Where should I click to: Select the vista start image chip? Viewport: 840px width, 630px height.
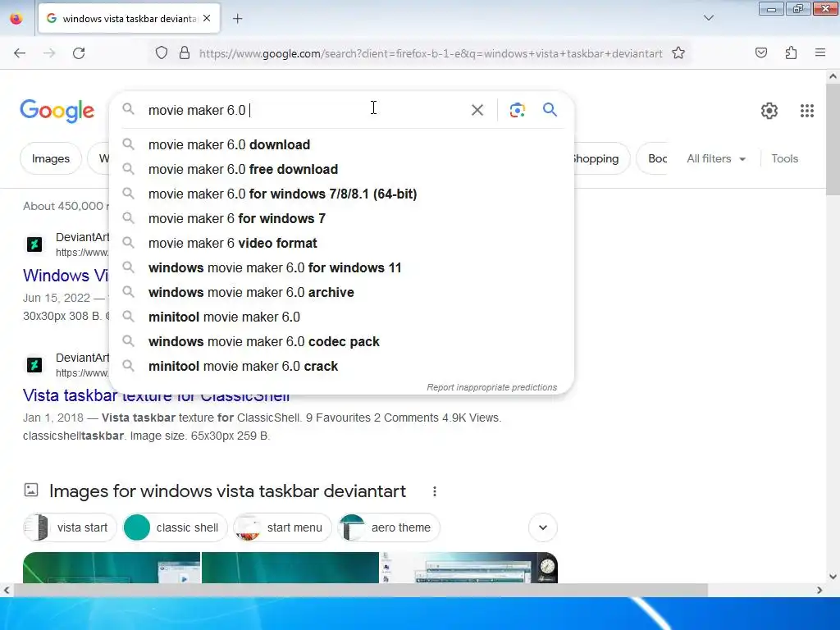[x=70, y=527]
